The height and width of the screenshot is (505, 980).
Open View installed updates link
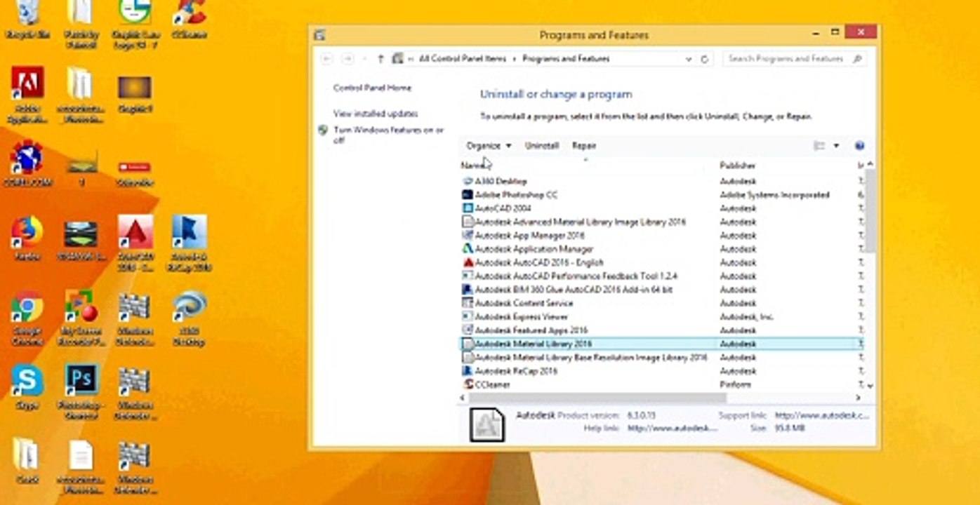click(x=376, y=114)
